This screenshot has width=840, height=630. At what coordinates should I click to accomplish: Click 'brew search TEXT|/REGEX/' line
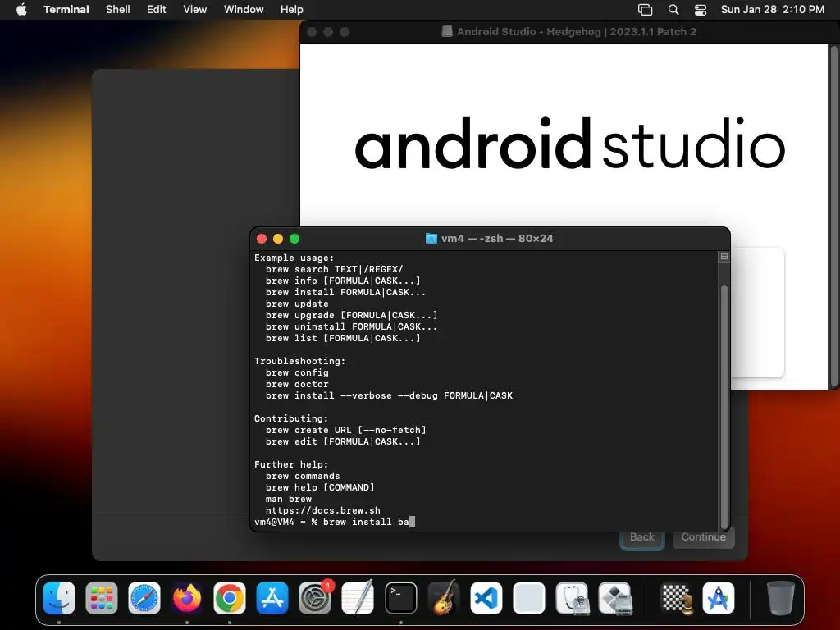(x=335, y=269)
